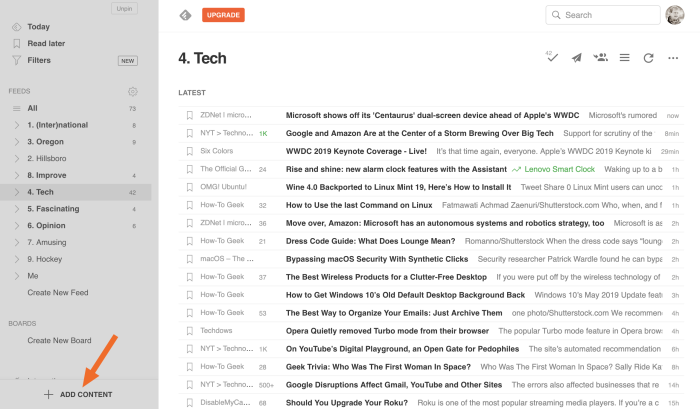Open Filters in the sidebar
This screenshot has height=409, width=700.
click(39, 60)
